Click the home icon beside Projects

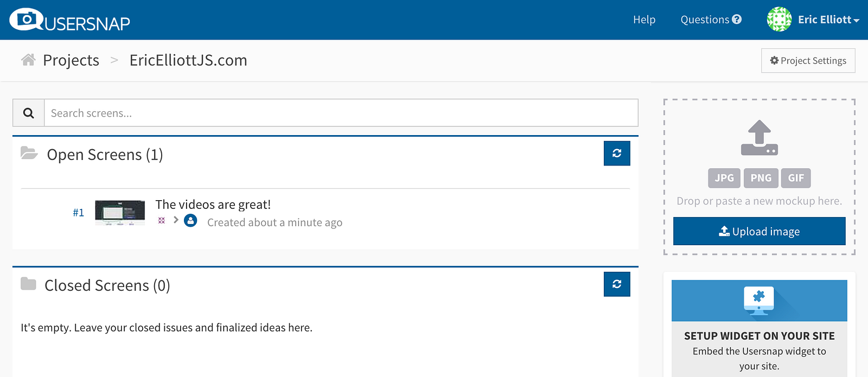click(28, 60)
